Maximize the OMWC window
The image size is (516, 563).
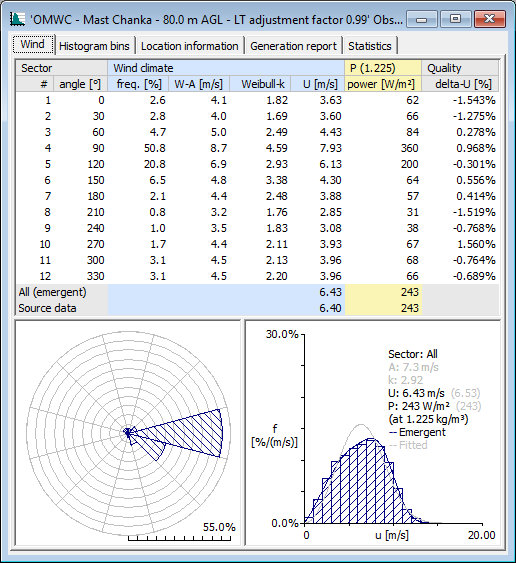tap(455, 19)
